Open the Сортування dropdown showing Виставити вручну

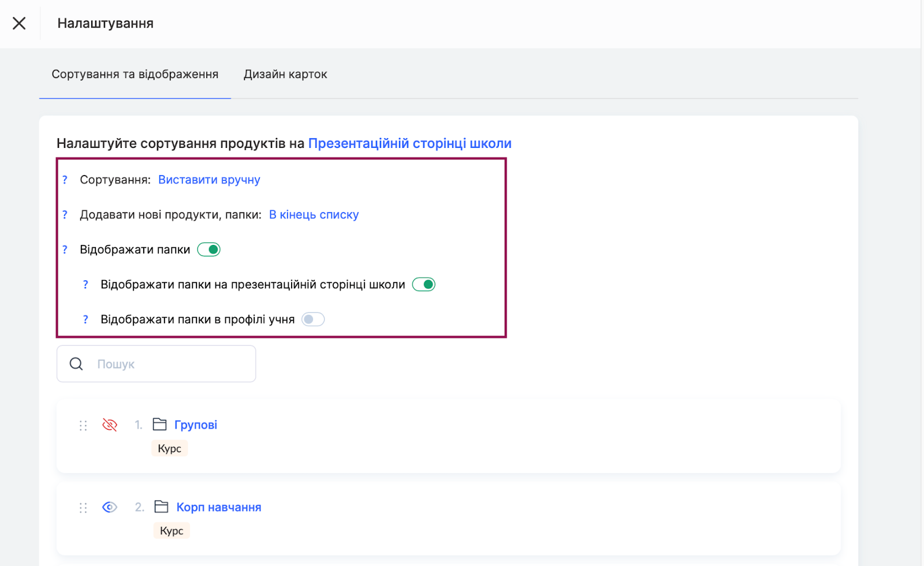tap(209, 180)
